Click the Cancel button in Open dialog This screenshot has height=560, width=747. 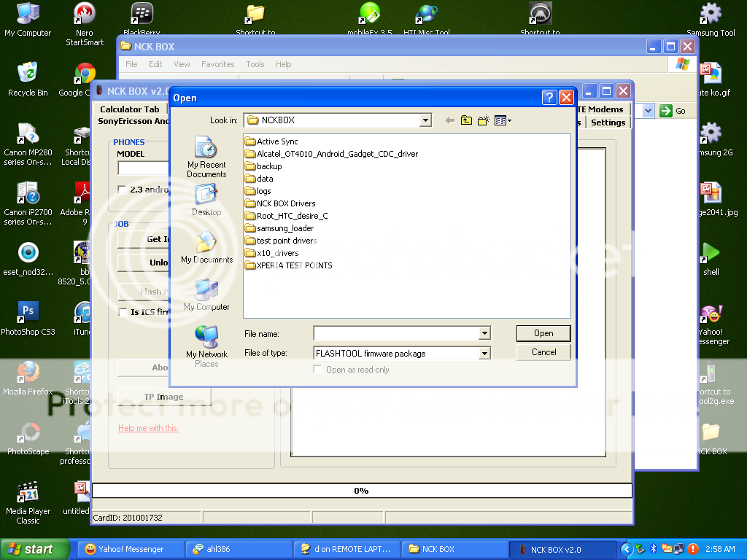pyautogui.click(x=543, y=352)
